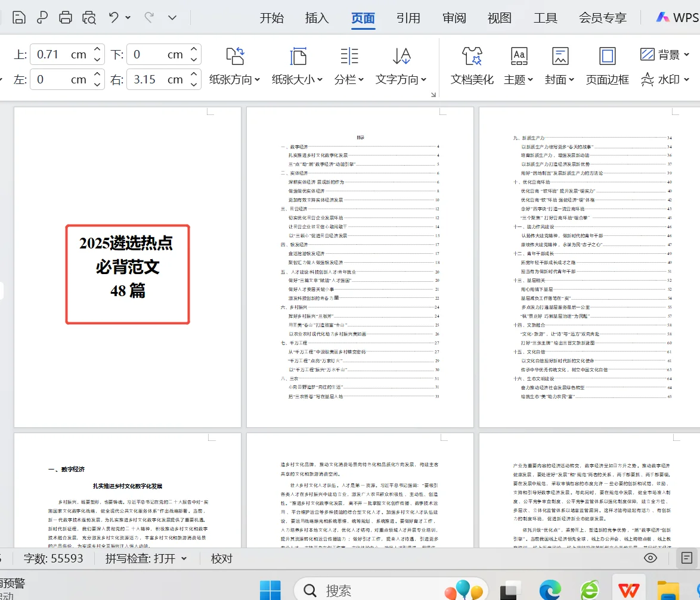Screen dimensions: 700x600
Task: Open Print Preview icon
Action: (x=89, y=18)
